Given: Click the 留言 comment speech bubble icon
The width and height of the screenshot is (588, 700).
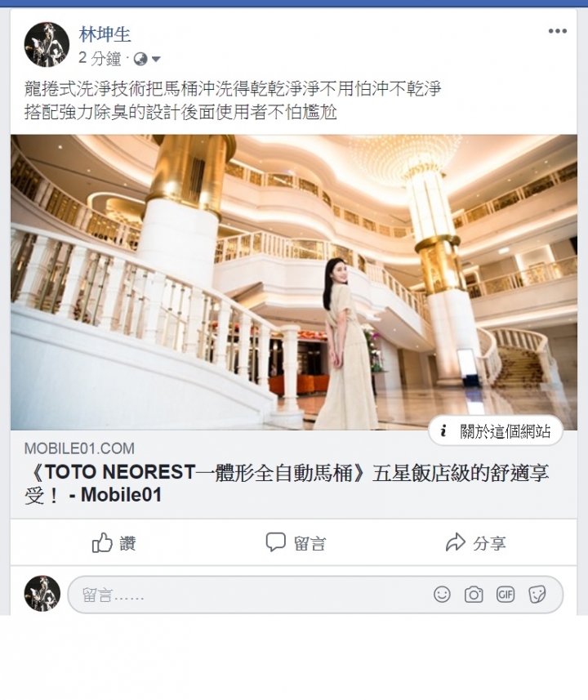Looking at the screenshot, I should [275, 542].
